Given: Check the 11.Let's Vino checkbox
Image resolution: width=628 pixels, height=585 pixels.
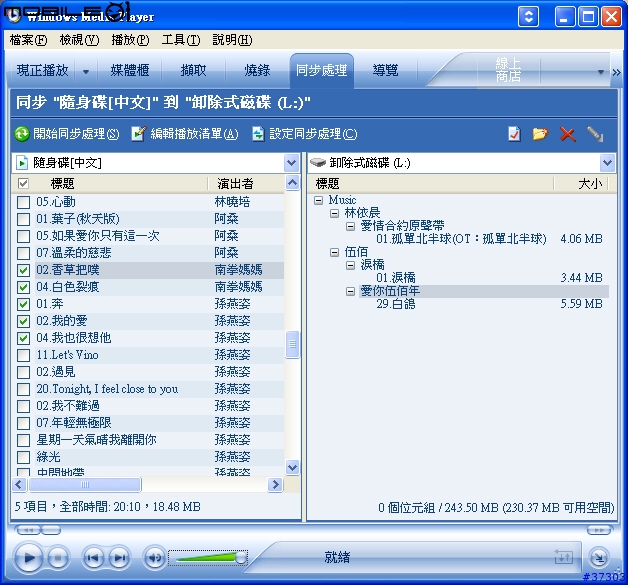Looking at the screenshot, I should pos(23,355).
